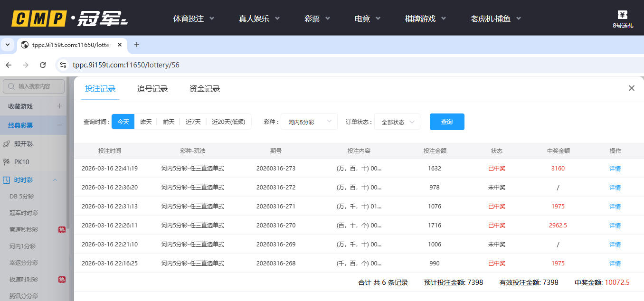Image resolution: width=644 pixels, height=301 pixels.
Task: Switch to the 追号记录 tab
Action: point(152,89)
